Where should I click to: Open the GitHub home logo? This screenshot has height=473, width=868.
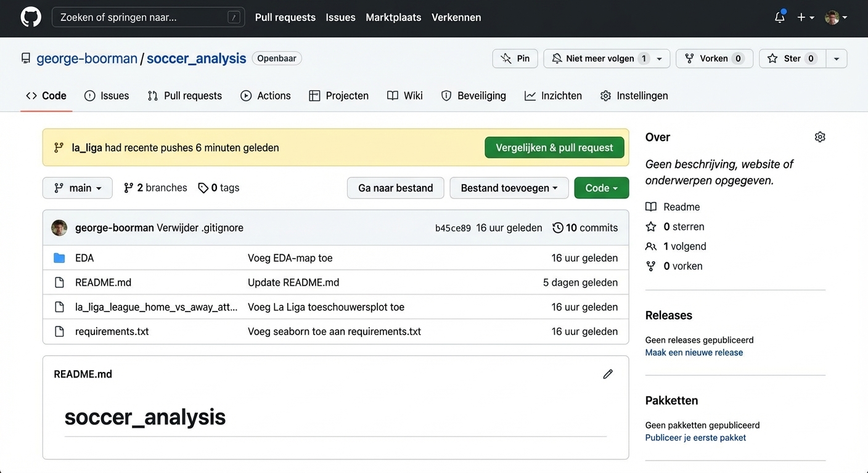pyautogui.click(x=30, y=17)
